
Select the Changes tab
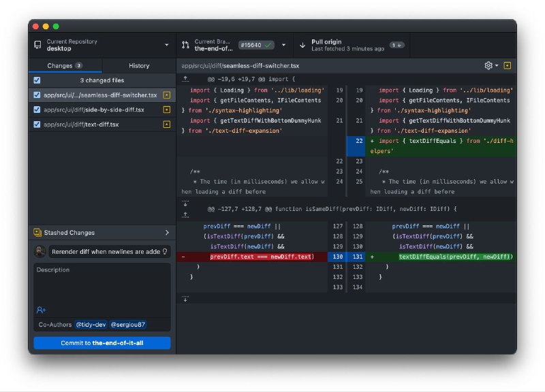pyautogui.click(x=65, y=65)
